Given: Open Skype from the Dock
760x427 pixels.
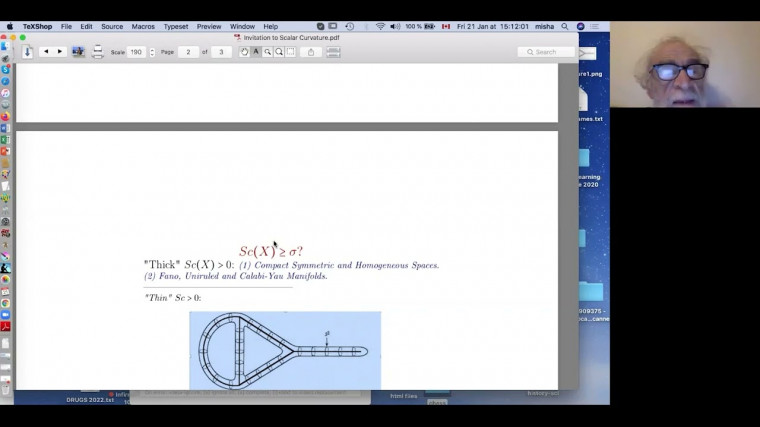Looking at the screenshot, I should (x=5, y=69).
